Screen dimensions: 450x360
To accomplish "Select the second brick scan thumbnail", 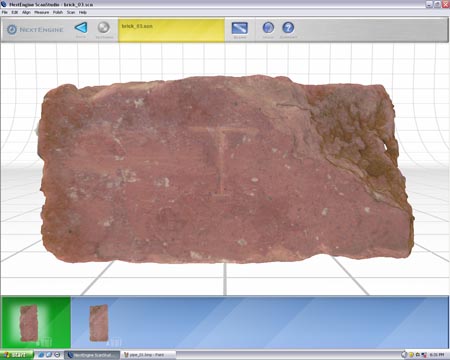I will (x=99, y=323).
